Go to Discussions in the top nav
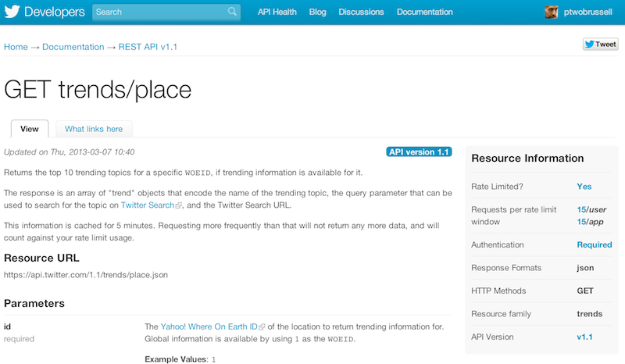This screenshot has width=625, height=364. pos(361,12)
